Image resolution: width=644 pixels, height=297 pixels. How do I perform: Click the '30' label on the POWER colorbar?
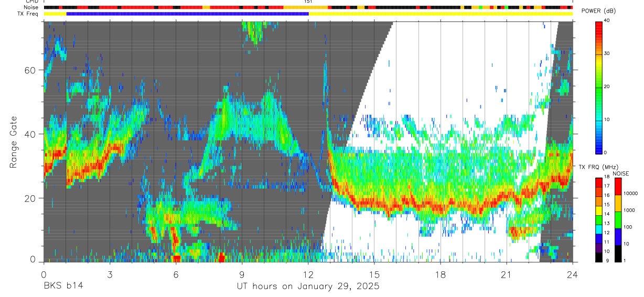tap(607, 54)
